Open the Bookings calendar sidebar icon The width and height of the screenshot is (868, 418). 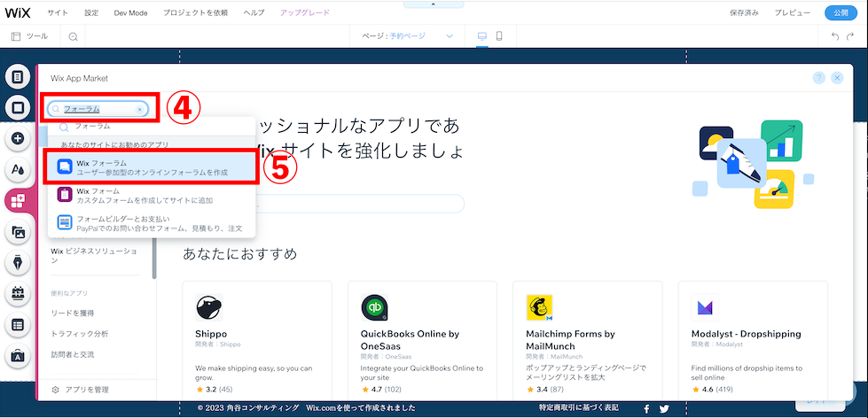(18, 294)
